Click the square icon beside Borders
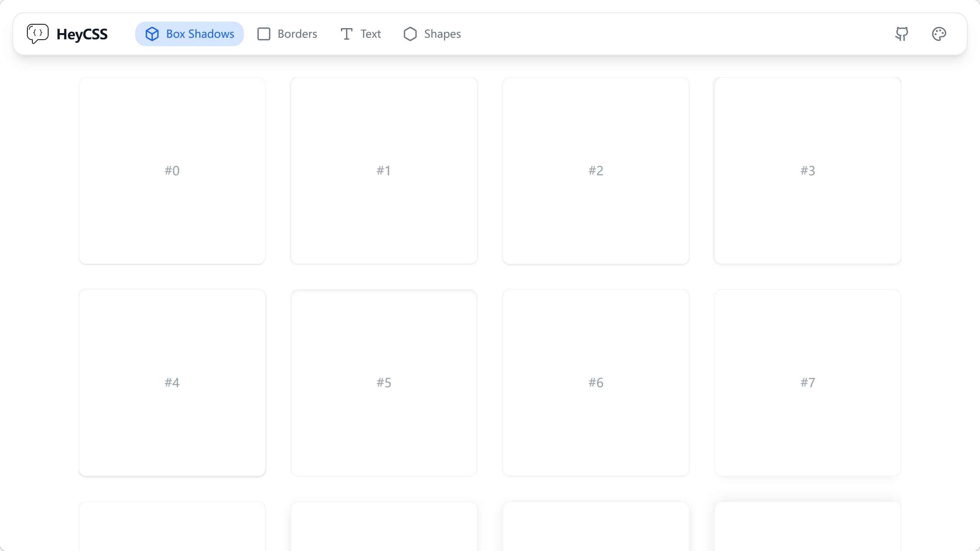980x551 pixels. [264, 34]
